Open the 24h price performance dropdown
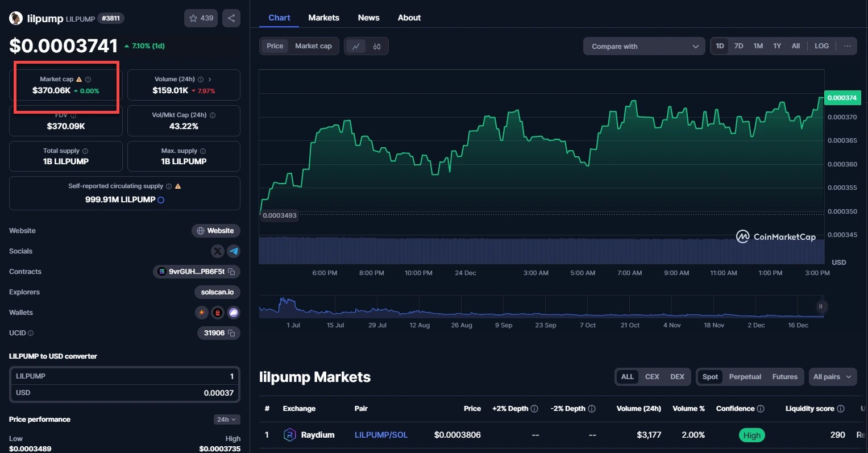868x453 pixels. pos(226,419)
